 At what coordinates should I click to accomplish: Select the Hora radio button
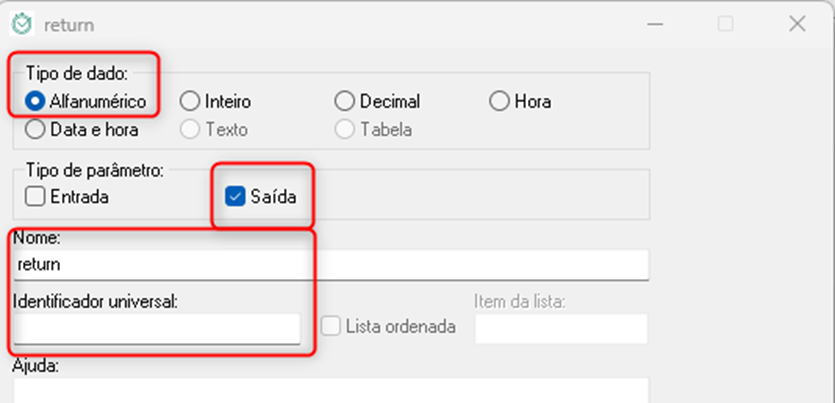point(499,101)
